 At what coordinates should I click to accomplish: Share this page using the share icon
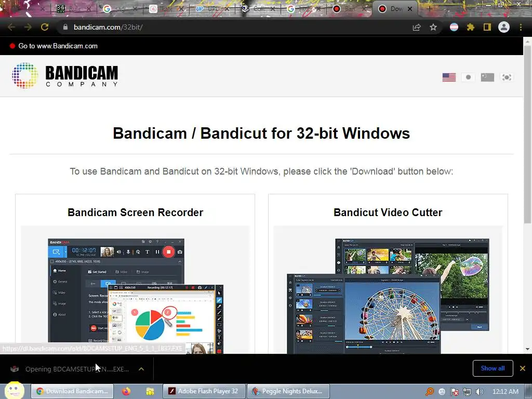(x=416, y=27)
